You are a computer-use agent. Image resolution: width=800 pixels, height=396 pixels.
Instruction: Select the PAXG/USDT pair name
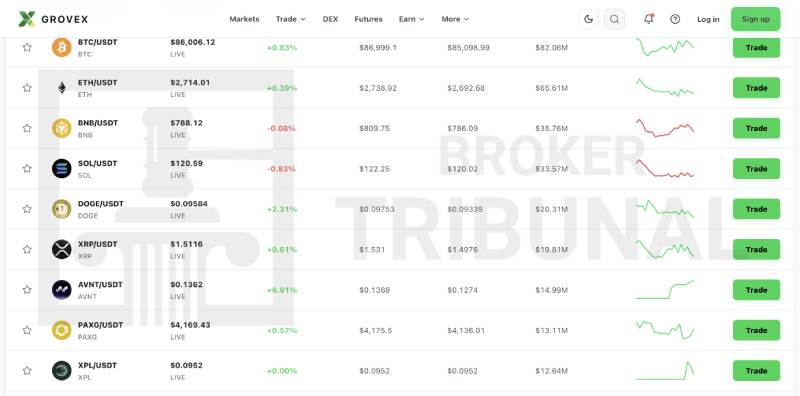pos(101,325)
